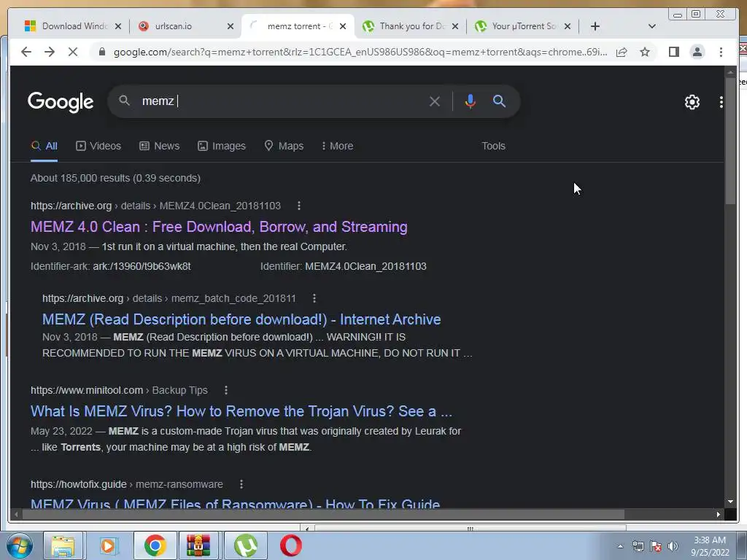Click the Action Center flag icon
The width and height of the screenshot is (747, 560).
click(x=656, y=547)
